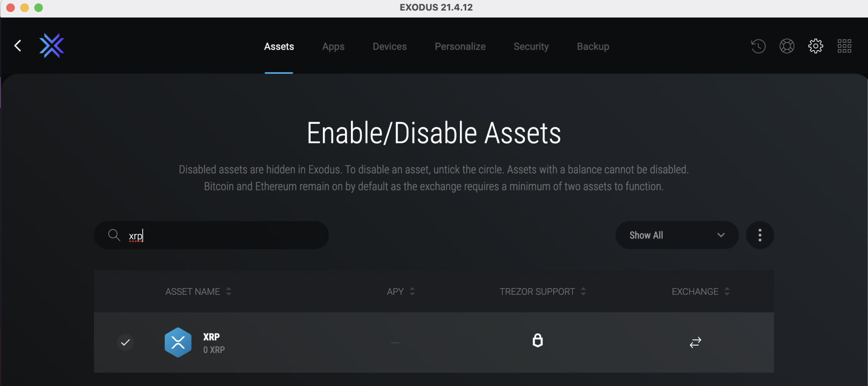Screen dimensions: 868x386
Task: Click the XRP asset logo
Action: click(178, 342)
